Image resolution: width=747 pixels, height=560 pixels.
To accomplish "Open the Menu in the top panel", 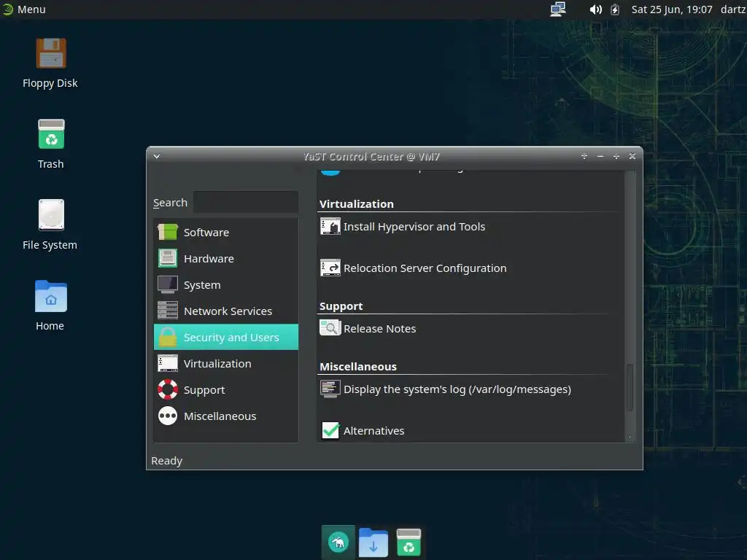I will click(31, 9).
